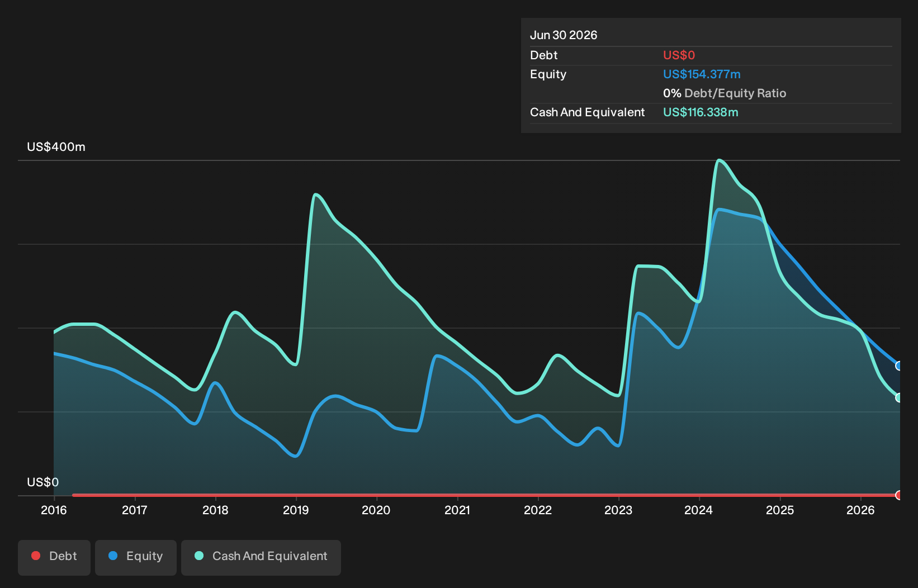918x588 pixels.
Task: Toggle the Debt legend button
Action: click(54, 557)
